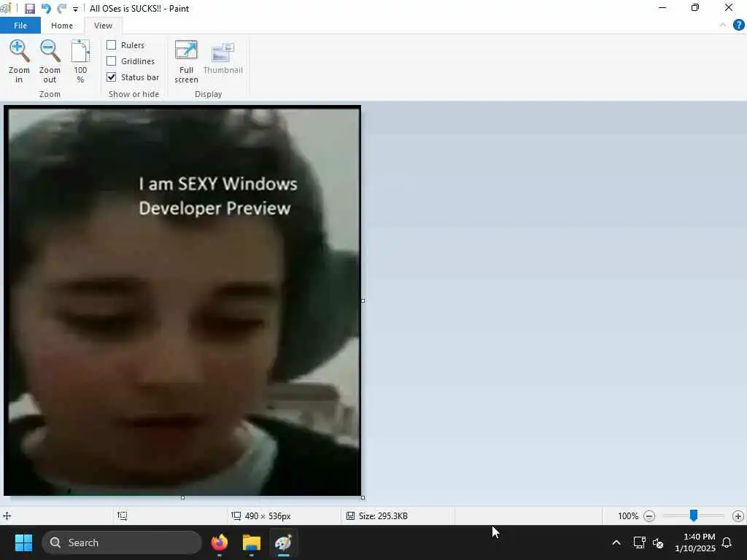Collapse the ribbon with the chevron

(x=723, y=26)
